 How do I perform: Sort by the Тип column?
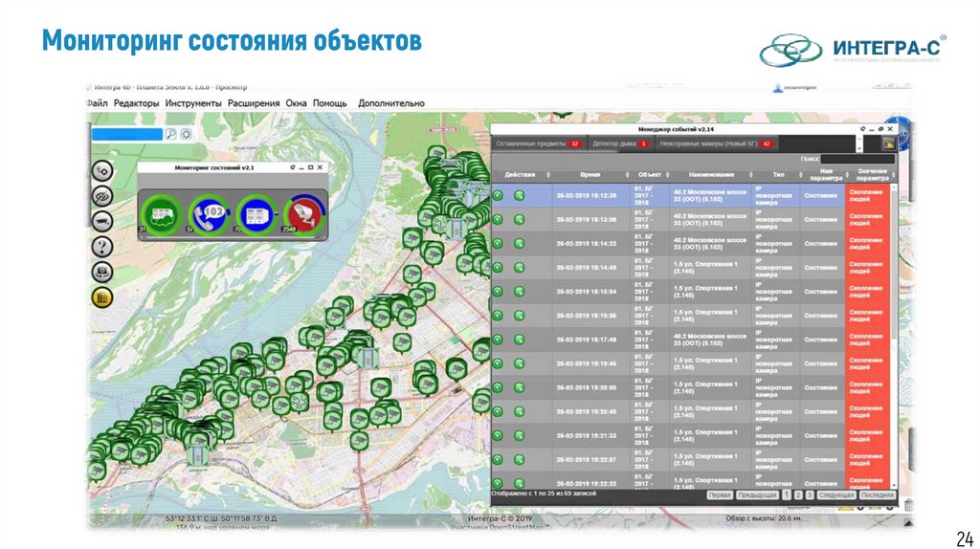[778, 175]
